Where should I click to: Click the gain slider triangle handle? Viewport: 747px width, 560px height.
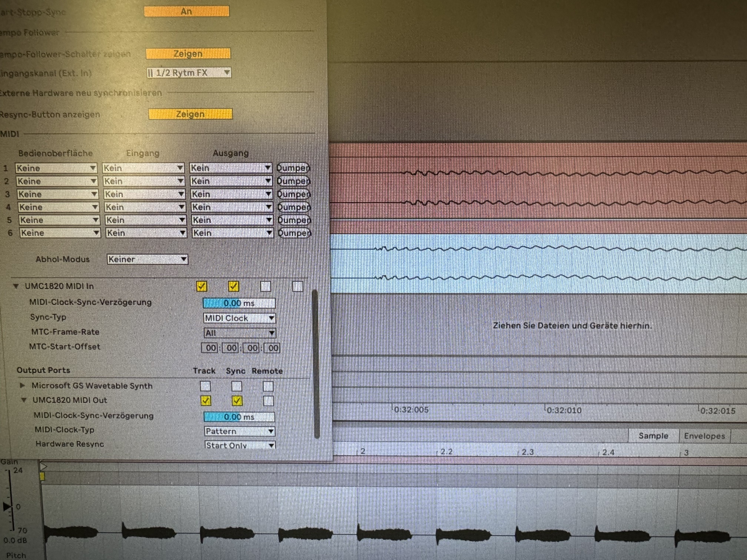pos(7,506)
